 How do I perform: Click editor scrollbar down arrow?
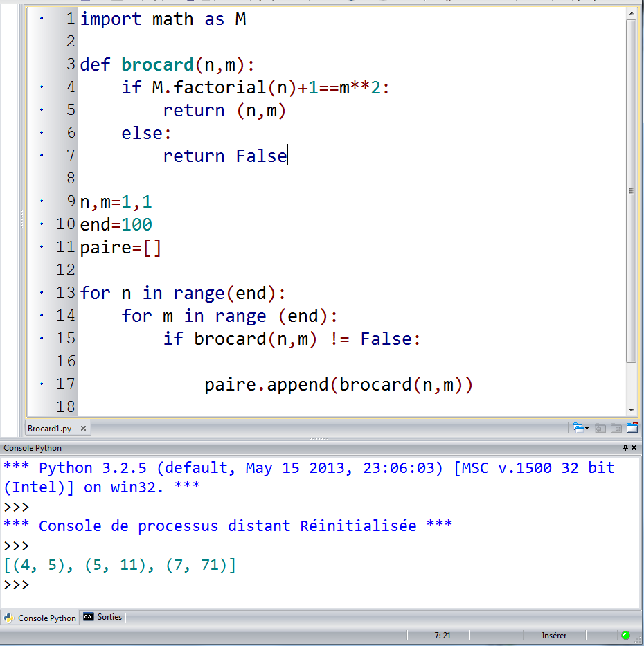(x=631, y=410)
